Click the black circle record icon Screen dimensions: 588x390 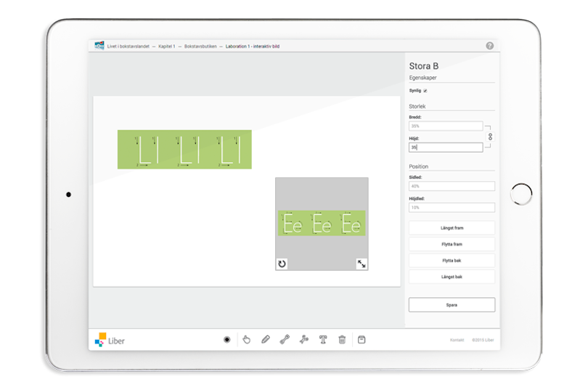tap(227, 339)
